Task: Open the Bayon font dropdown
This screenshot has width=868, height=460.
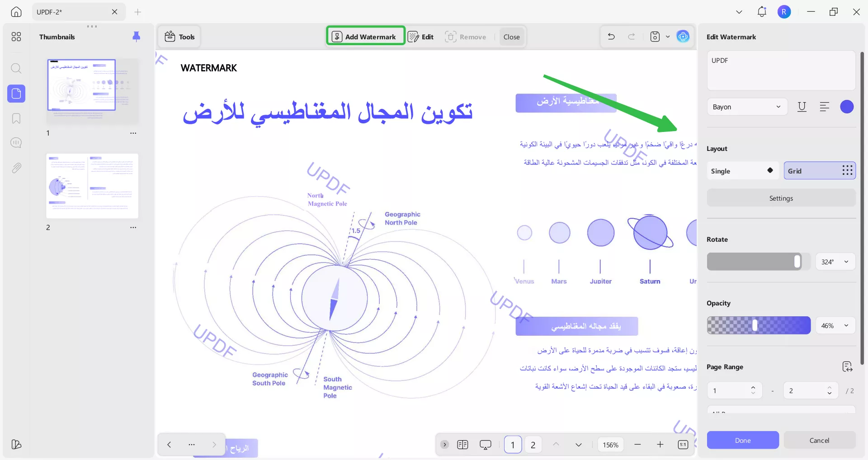Action: pyautogui.click(x=747, y=107)
